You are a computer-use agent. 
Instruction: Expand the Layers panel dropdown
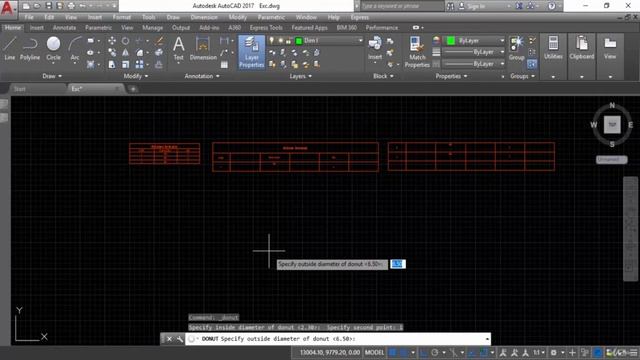301,76
